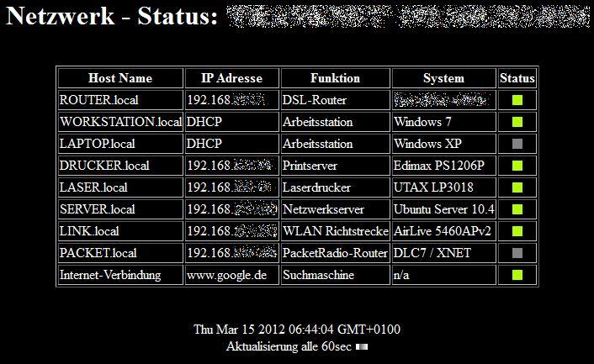Click the green status indicator for LASER.local
594x364 pixels.
[517, 187]
